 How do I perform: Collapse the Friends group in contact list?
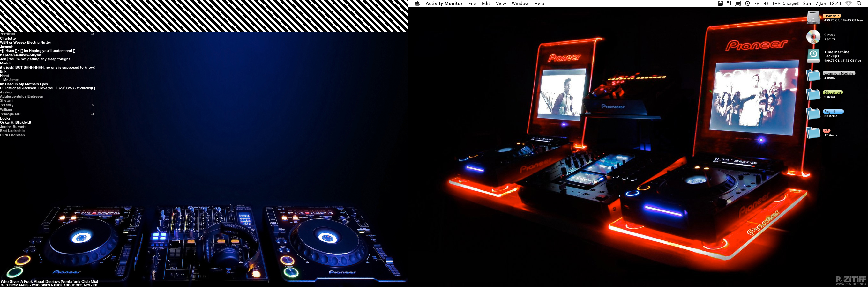click(2, 34)
